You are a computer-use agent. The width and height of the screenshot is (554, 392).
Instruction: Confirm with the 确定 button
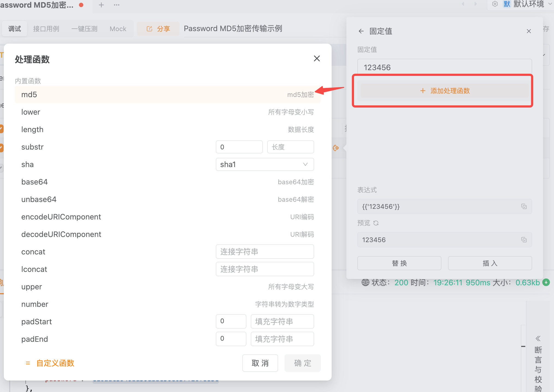pyautogui.click(x=302, y=363)
